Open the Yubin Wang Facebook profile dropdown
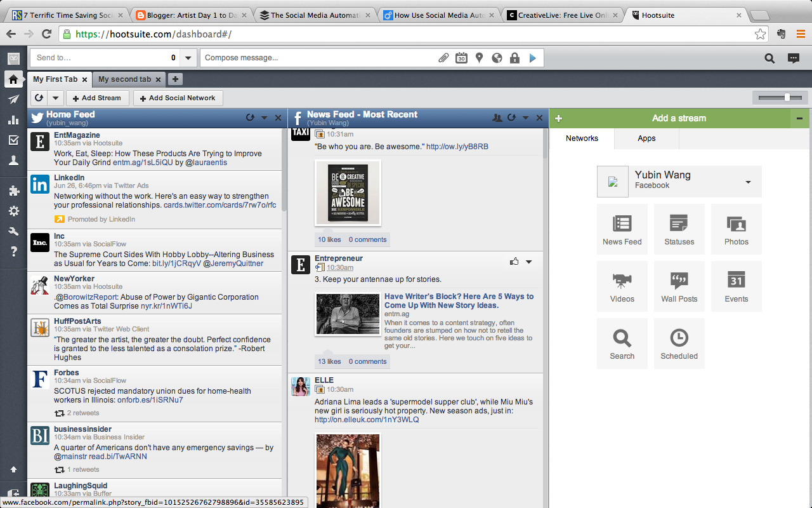The image size is (812, 508). click(748, 182)
